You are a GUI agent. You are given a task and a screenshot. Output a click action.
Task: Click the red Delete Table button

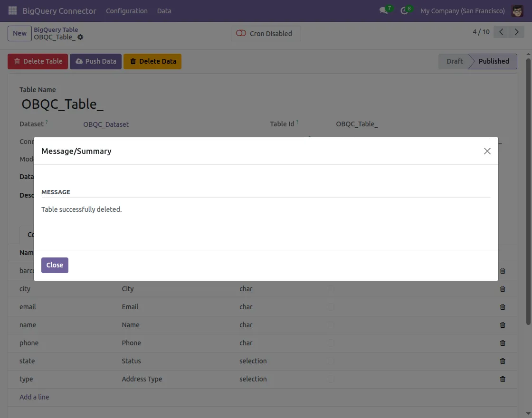38,61
